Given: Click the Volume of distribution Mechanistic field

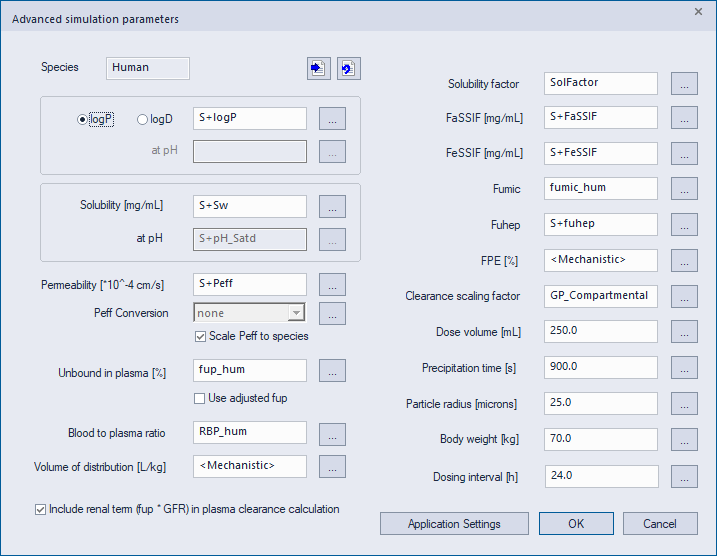Looking at the screenshot, I should 250,466.
